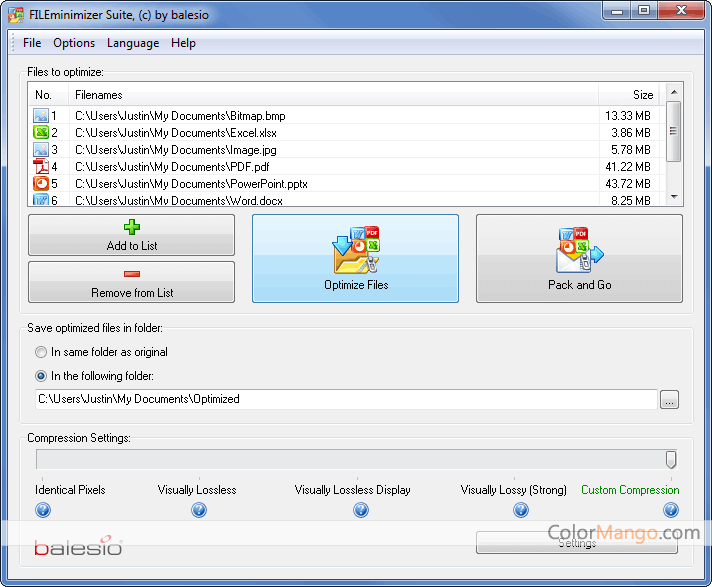
Task: Click the green plus Add to List icon
Action: (132, 228)
